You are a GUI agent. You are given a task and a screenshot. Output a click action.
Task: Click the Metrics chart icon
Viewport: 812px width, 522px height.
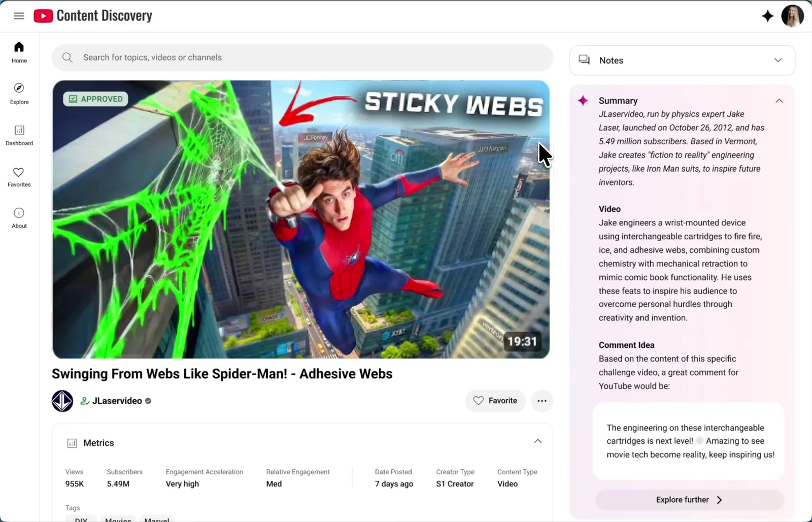pyautogui.click(x=72, y=443)
